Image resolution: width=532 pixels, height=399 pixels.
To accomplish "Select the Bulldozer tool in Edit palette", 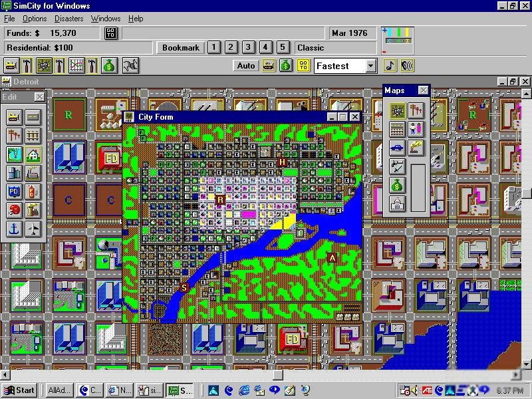I will (x=14, y=117).
